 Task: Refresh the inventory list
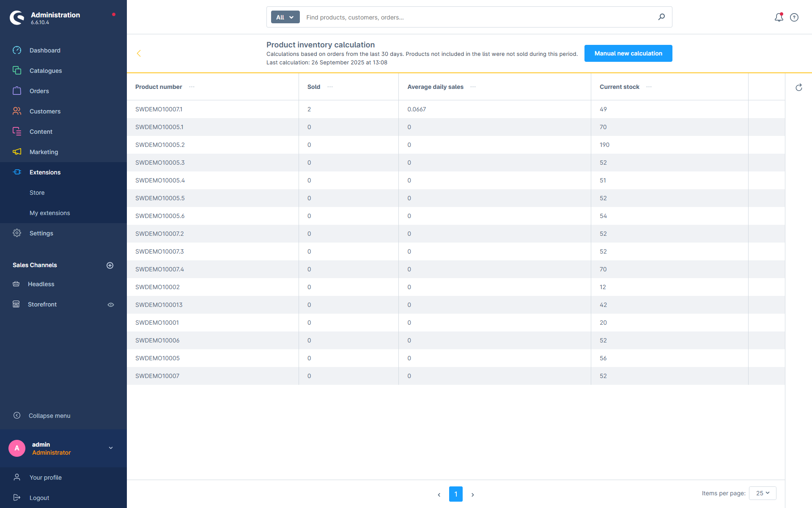(x=799, y=88)
